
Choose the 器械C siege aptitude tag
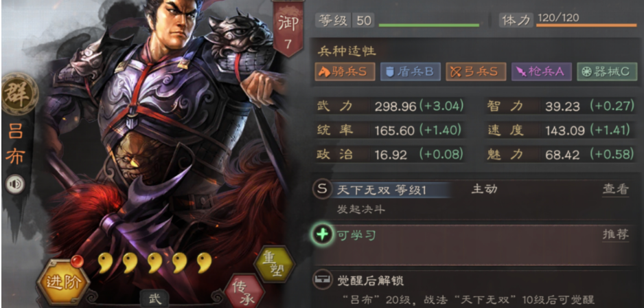pos(607,71)
